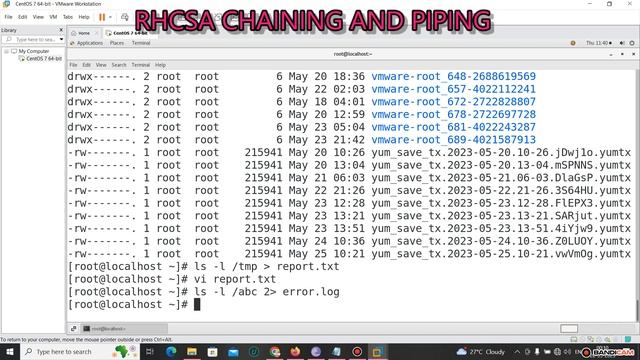The image size is (640, 360).
Task: Open terminal Edit menu
Action: [87, 65]
